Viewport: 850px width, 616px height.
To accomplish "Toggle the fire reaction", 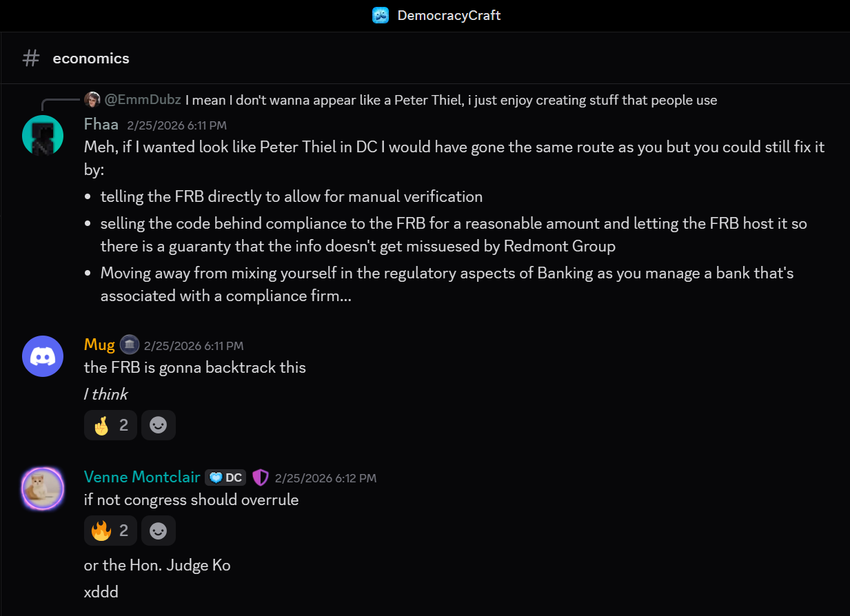I will 110,531.
